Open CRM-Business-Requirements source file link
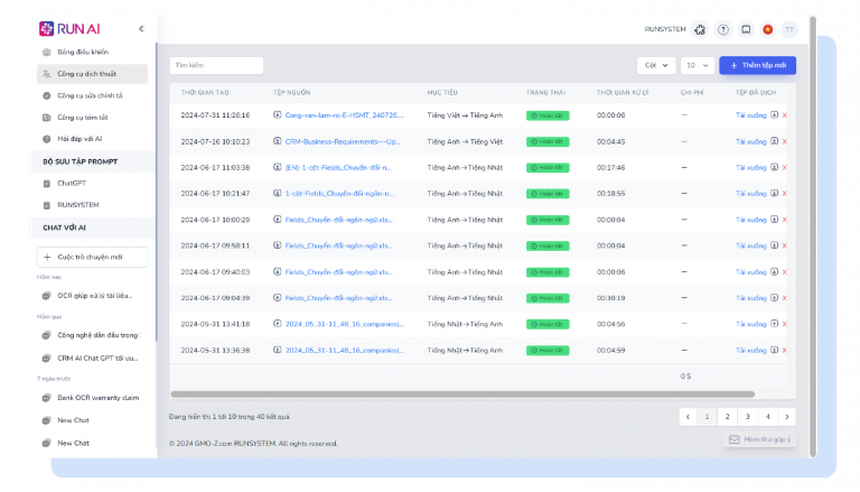This screenshot has height=492, width=860. coord(343,141)
